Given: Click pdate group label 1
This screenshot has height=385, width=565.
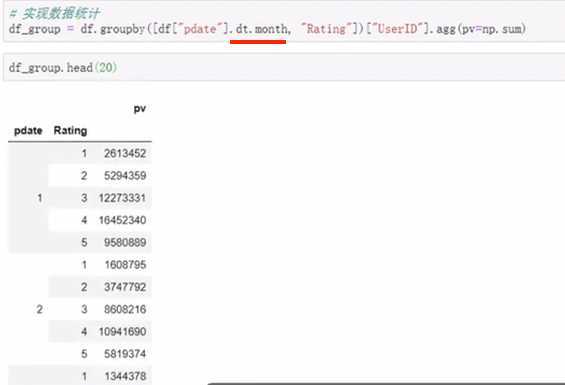Looking at the screenshot, I should [x=40, y=198].
